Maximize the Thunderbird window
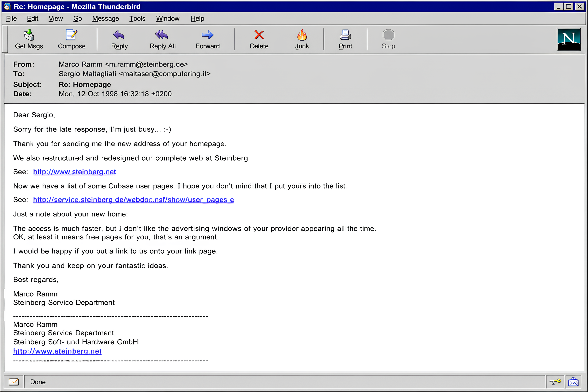Viewport: 588px width, 392px height. [x=568, y=7]
